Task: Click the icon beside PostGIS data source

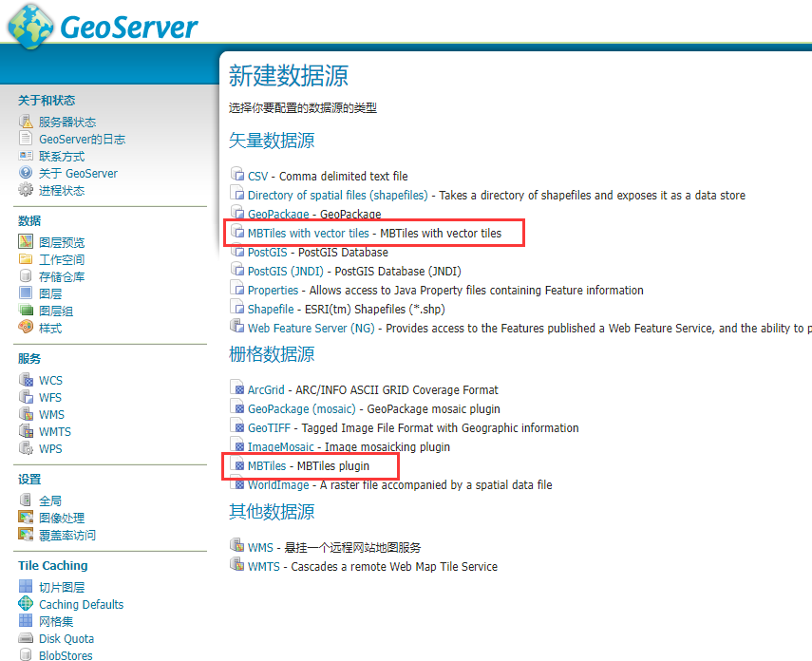Action: 237,252
